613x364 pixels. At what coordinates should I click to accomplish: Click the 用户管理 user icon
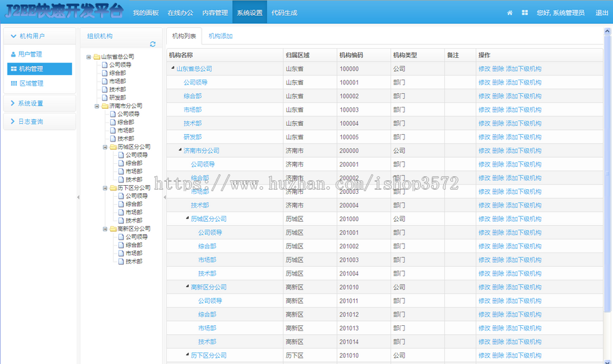tap(14, 54)
